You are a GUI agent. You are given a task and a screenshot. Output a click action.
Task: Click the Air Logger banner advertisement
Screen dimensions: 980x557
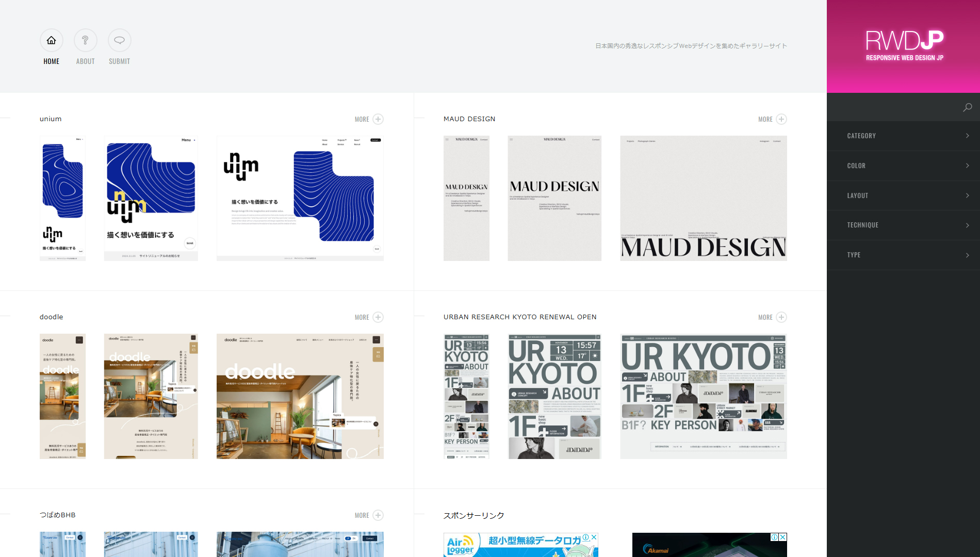(521, 546)
